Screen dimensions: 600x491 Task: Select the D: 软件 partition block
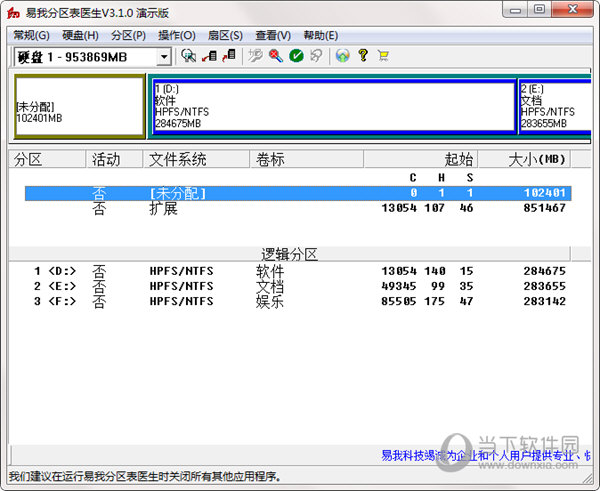tap(334, 106)
